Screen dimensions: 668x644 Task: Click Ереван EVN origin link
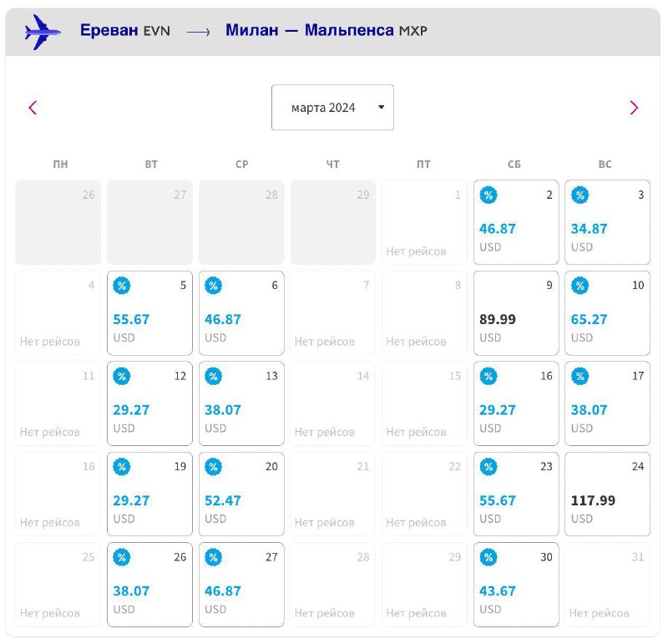(125, 30)
